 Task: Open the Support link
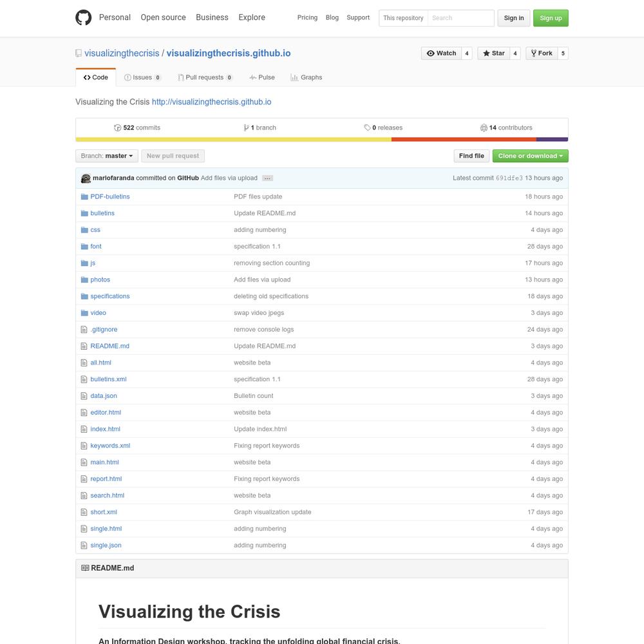358,17
